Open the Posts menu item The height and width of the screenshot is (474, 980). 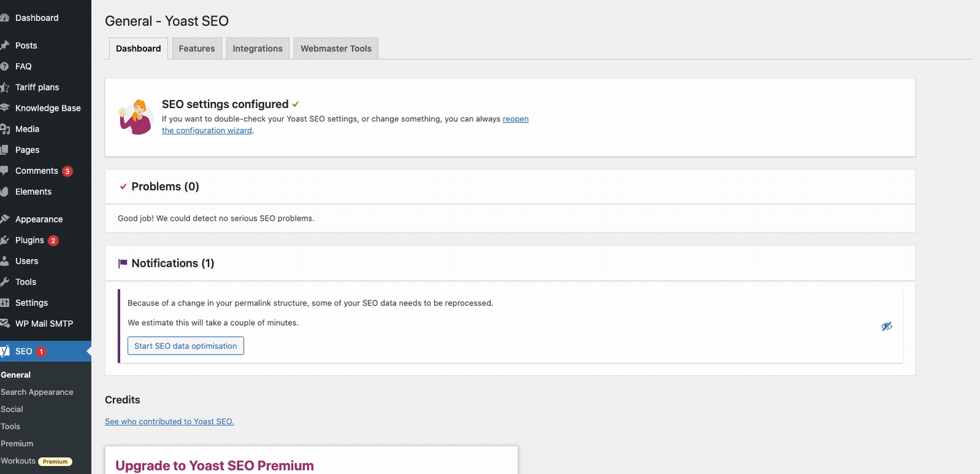[x=26, y=45]
